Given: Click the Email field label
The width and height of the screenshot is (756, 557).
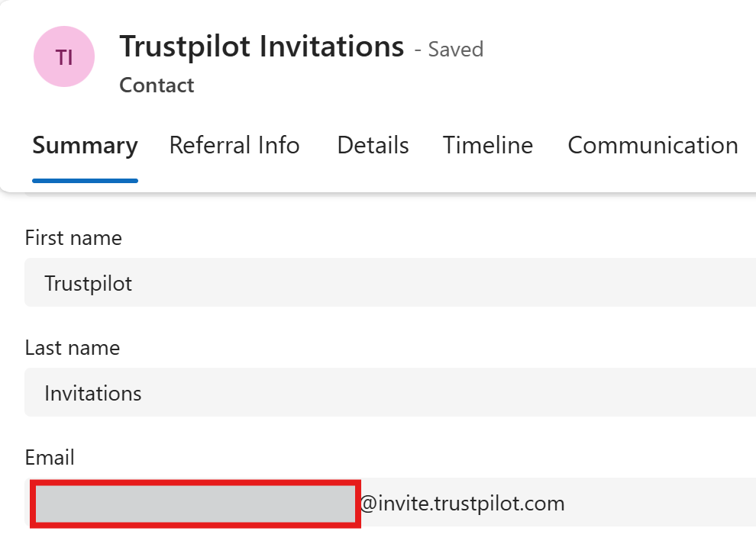Looking at the screenshot, I should click(50, 458).
